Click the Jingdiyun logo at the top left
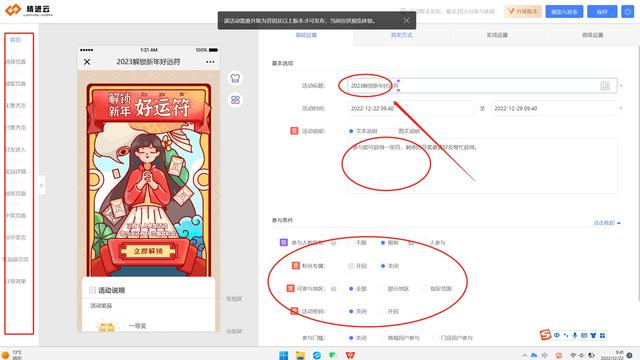This screenshot has width=640, height=360. 29,10
